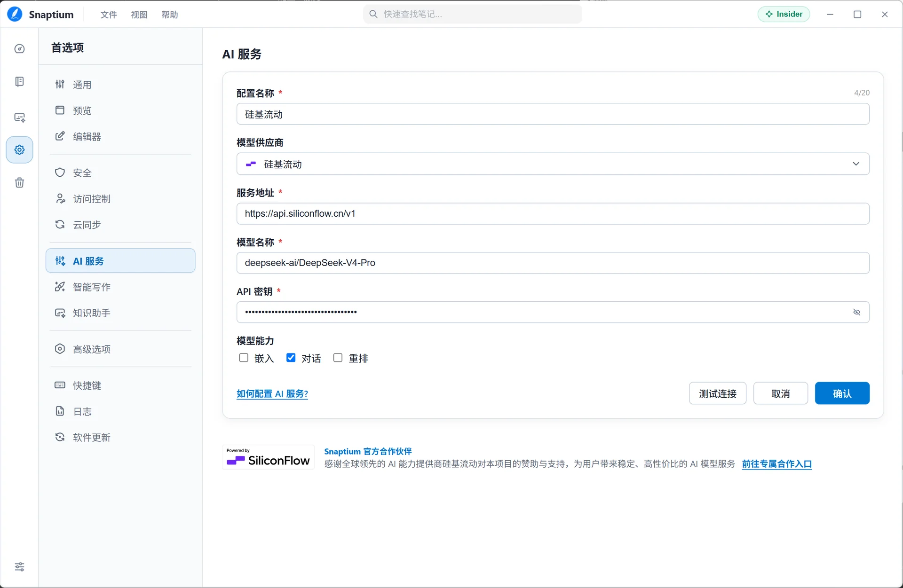Click the 4/20 character counter
903x588 pixels.
pyautogui.click(x=862, y=93)
